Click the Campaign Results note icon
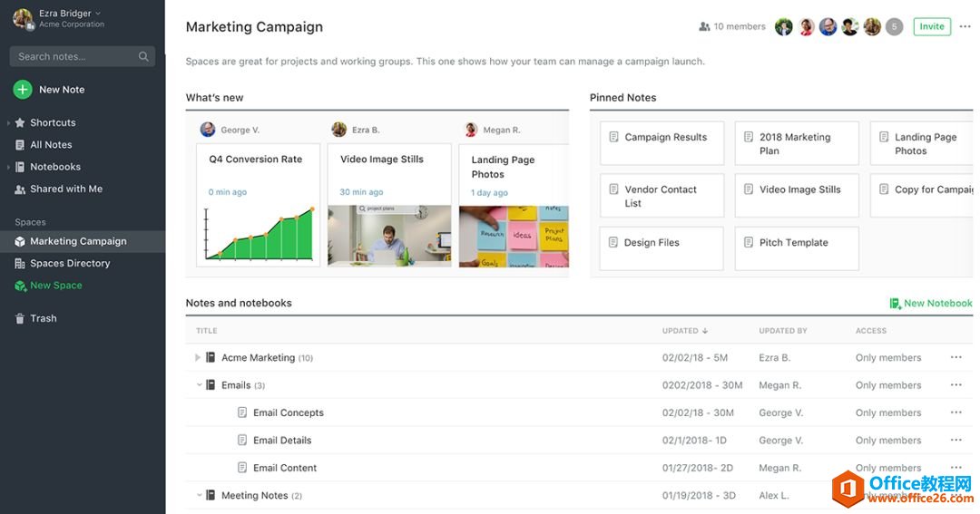The height and width of the screenshot is (514, 980). pos(613,137)
